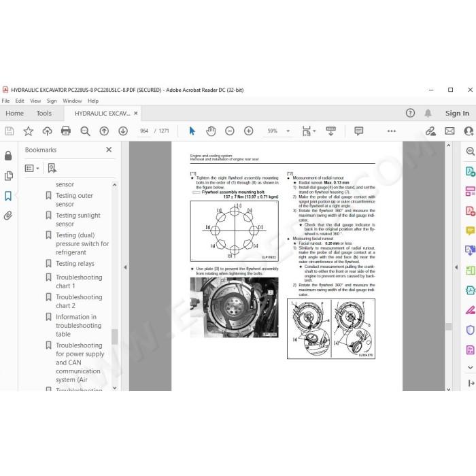This screenshot has height=476, width=476.
Task: Click the Sign In button
Action: (457, 114)
